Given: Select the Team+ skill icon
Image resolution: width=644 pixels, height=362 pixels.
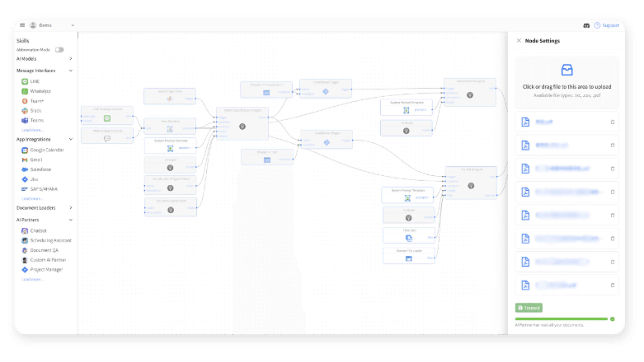Looking at the screenshot, I should (25, 101).
